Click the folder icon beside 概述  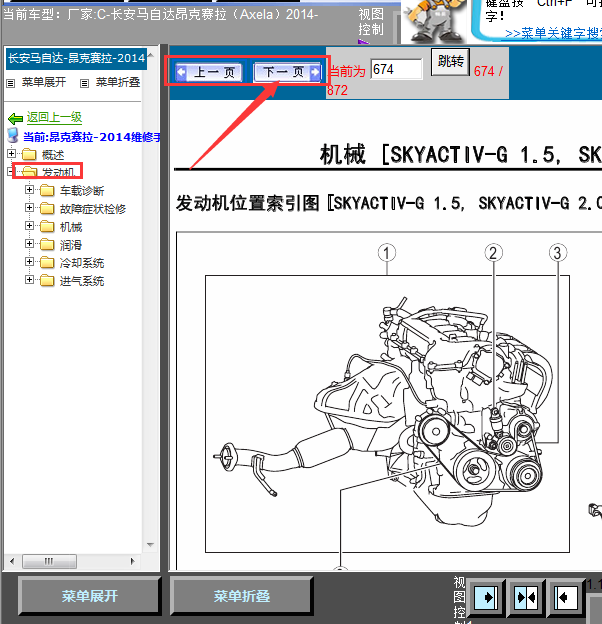[29, 154]
